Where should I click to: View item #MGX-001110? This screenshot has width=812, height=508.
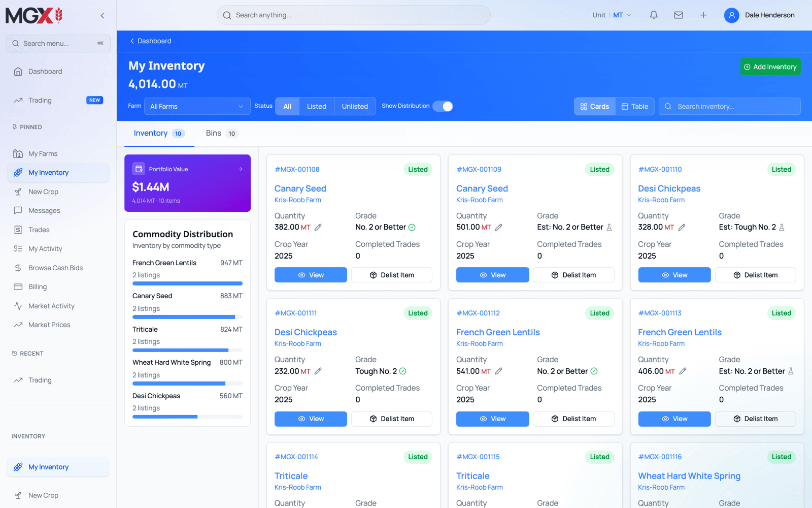pyautogui.click(x=674, y=275)
